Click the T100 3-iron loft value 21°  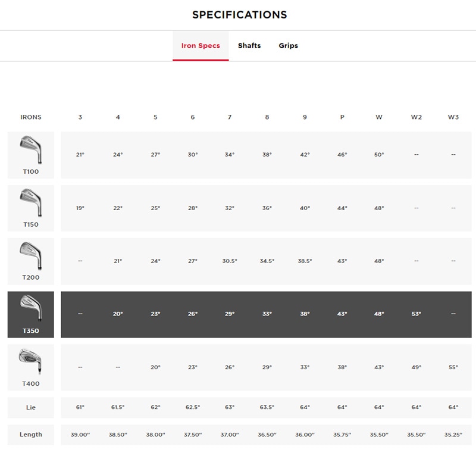click(80, 155)
